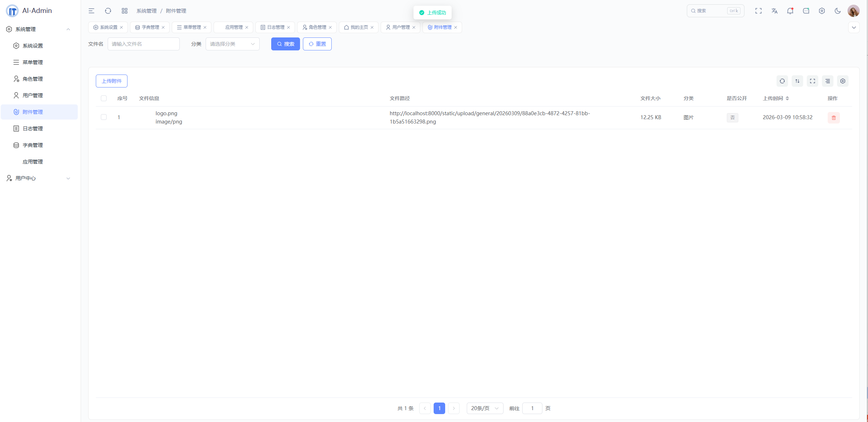Select all rows with the header checkbox
Image resolution: width=868 pixels, height=422 pixels.
pos(104,98)
